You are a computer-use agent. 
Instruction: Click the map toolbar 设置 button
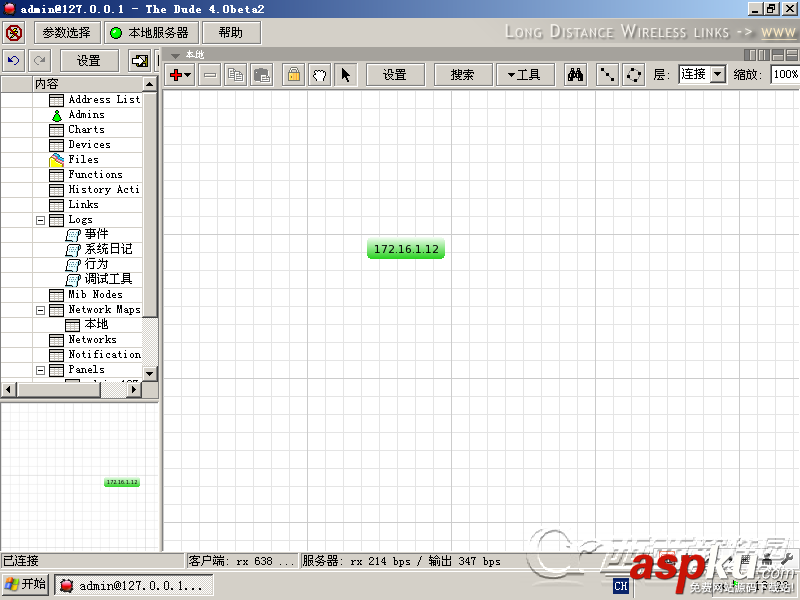(x=395, y=75)
